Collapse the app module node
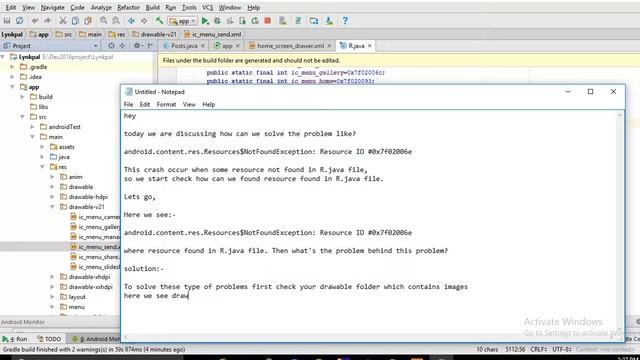This screenshot has height=360, width=640. pyautogui.click(x=12, y=87)
